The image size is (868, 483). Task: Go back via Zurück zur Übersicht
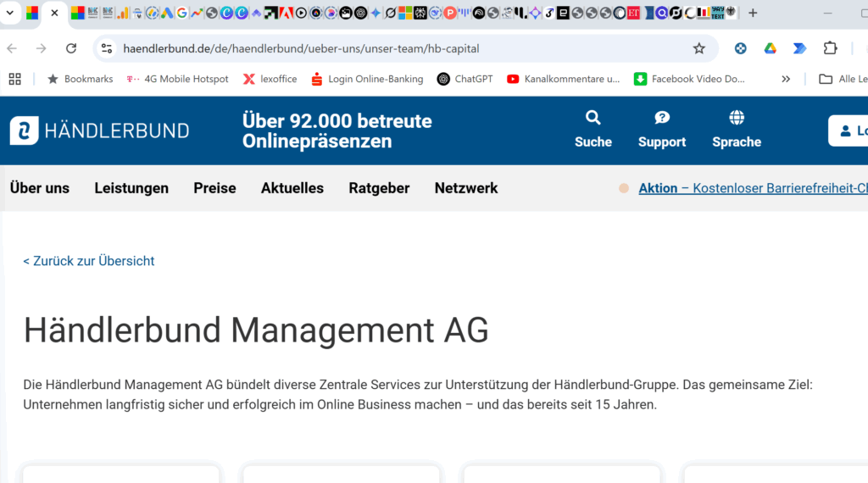[88, 261]
